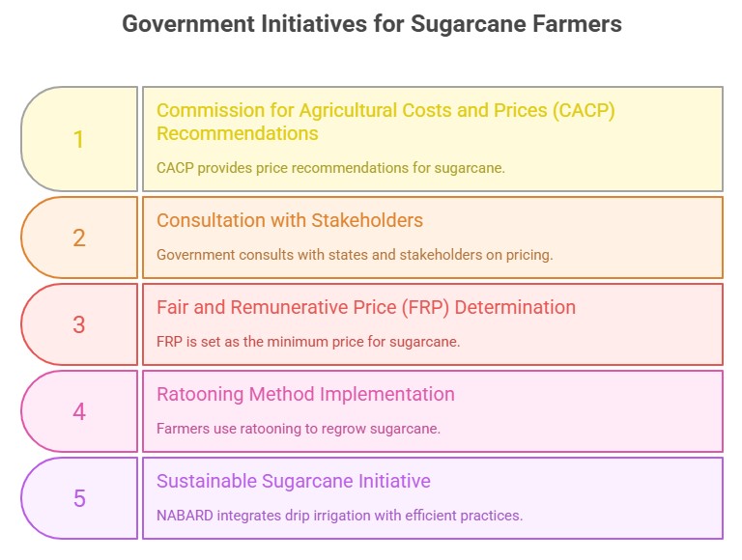Open the Fair and Remunerative Price heading
Screen dimensions: 742x560
(x=366, y=307)
